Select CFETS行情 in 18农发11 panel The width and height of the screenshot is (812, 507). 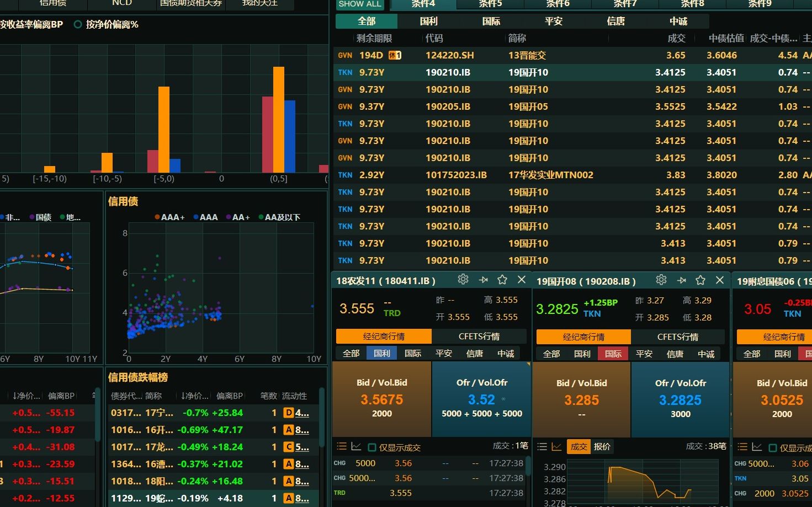tap(479, 336)
